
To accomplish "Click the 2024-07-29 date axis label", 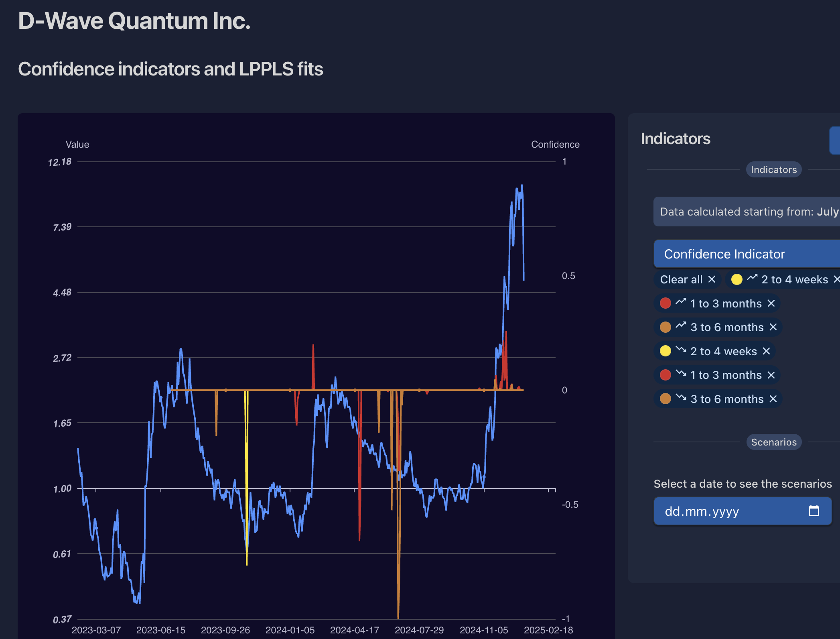I will click(419, 630).
